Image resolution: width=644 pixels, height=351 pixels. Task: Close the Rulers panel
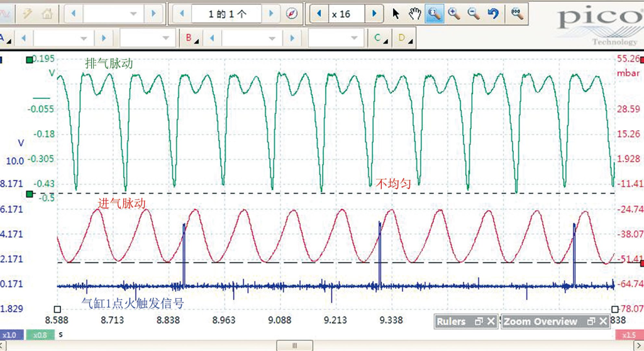[491, 321]
